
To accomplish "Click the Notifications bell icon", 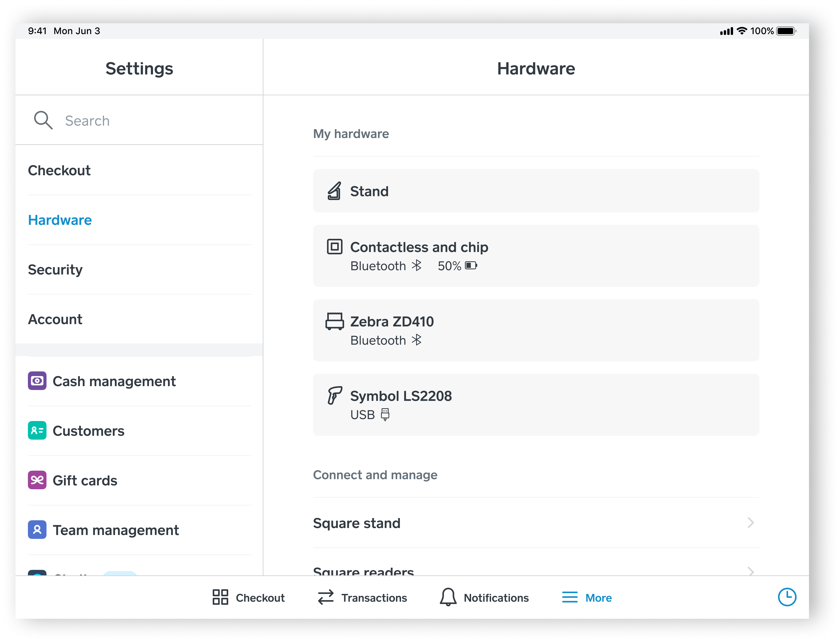I will pos(448,597).
